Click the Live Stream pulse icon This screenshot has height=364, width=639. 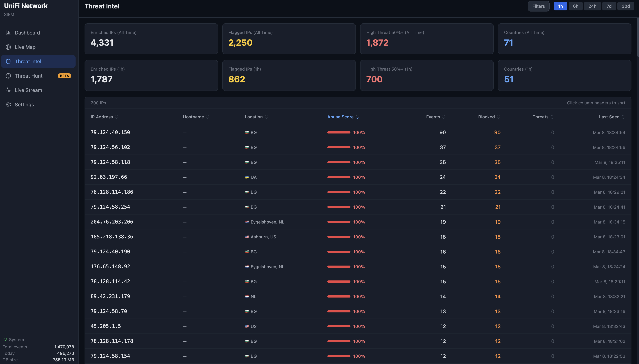tap(8, 90)
